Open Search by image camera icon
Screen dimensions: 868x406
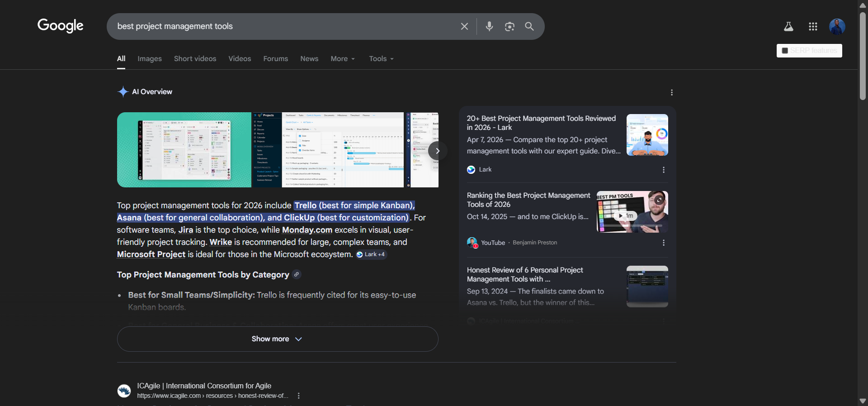coord(509,26)
